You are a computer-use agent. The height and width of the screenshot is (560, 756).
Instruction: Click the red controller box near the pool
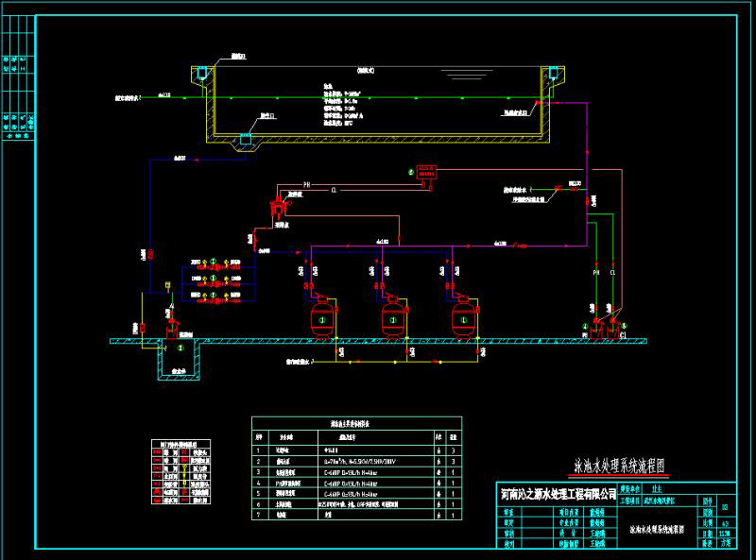431,171
